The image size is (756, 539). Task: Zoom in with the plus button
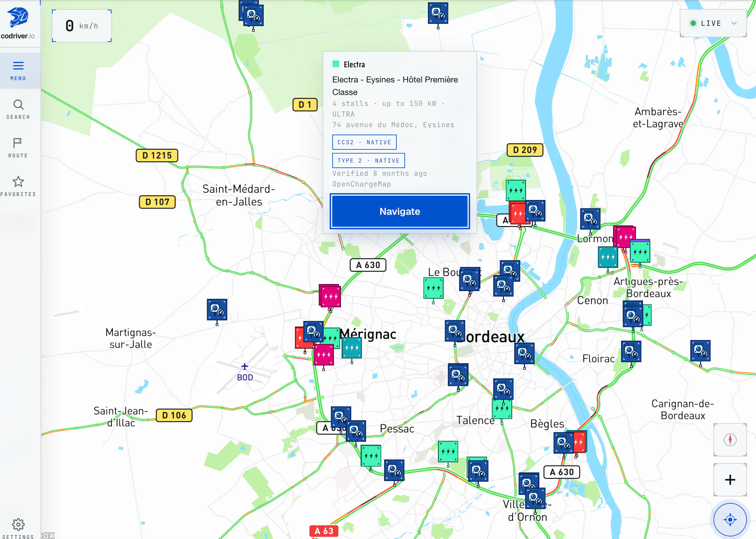click(x=730, y=479)
